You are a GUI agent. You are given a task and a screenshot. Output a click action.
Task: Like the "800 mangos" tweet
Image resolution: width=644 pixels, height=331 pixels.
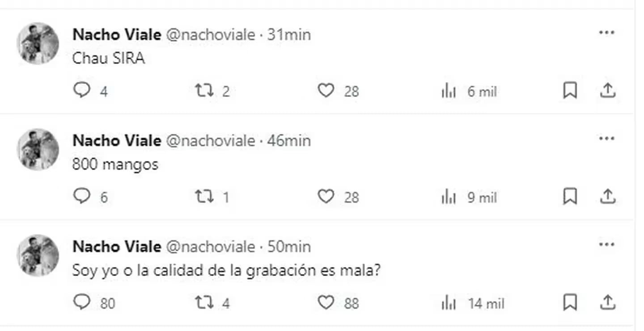point(327,196)
